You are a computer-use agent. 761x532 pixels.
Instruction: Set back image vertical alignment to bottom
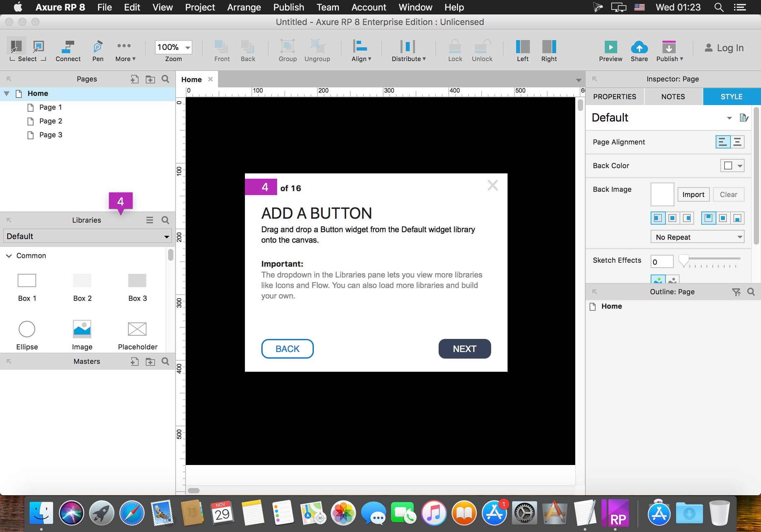pyautogui.click(x=737, y=218)
